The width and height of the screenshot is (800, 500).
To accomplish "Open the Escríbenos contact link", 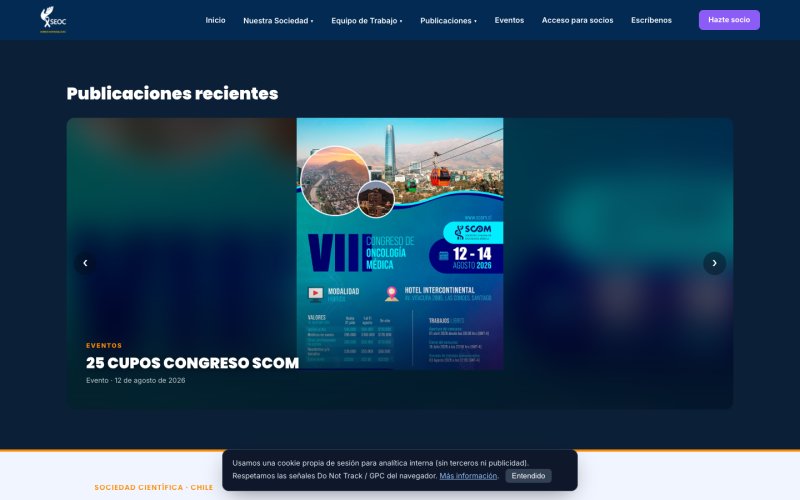I will [x=651, y=20].
